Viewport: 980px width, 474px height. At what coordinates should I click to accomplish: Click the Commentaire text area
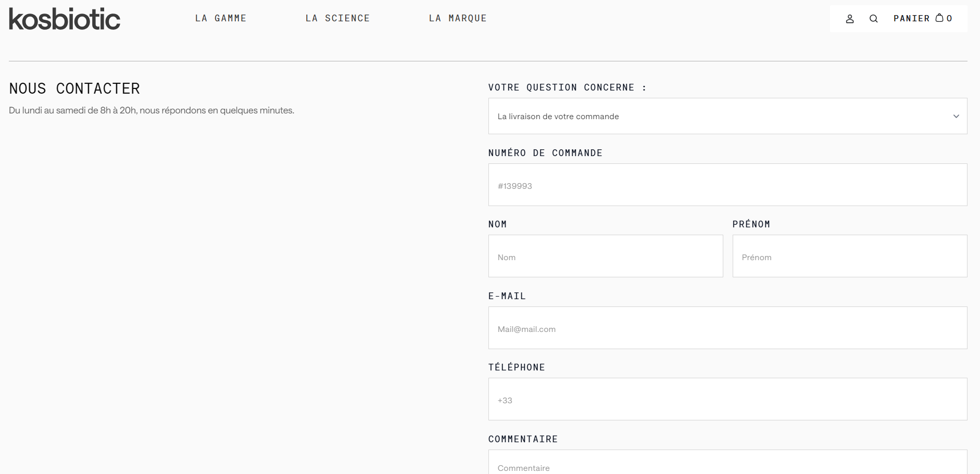(727, 465)
